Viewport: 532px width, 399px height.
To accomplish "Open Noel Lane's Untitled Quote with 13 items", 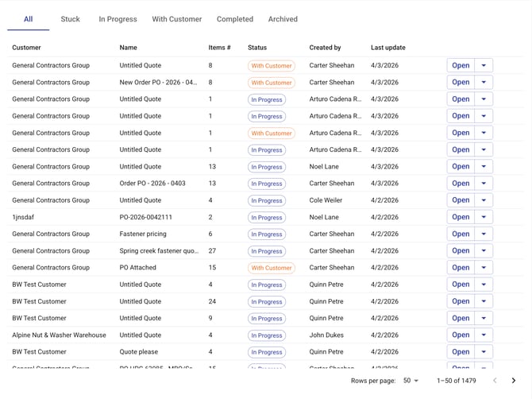I will coord(461,166).
